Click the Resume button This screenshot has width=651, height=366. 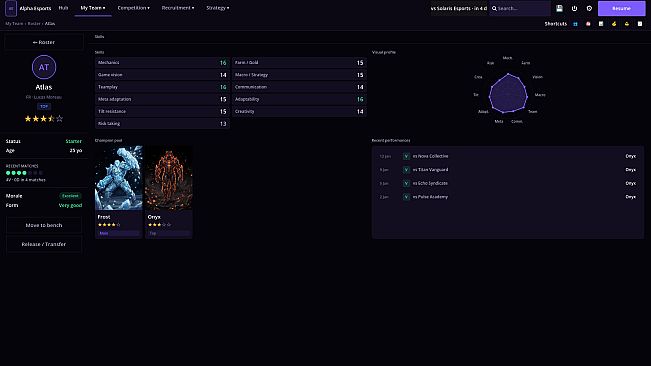pos(621,8)
